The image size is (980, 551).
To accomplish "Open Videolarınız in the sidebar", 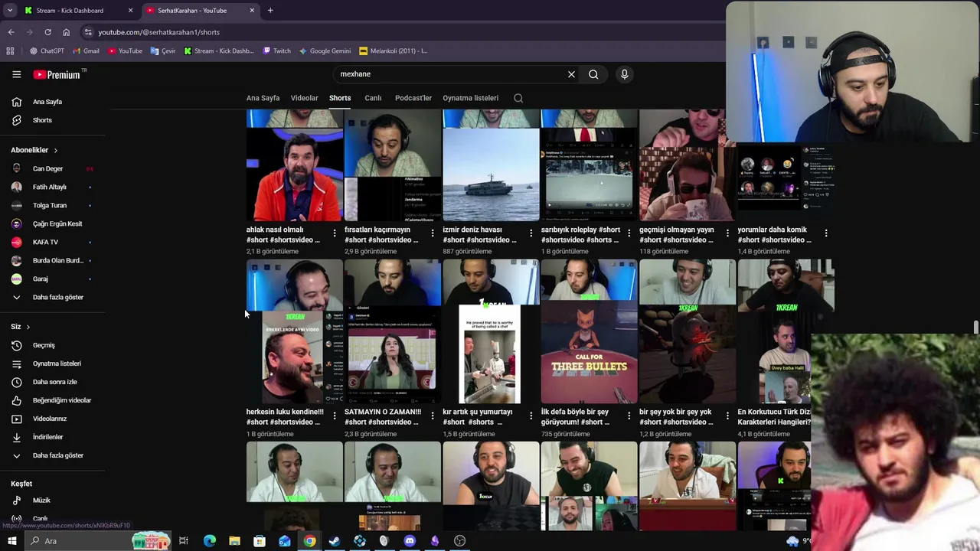I will tap(50, 419).
